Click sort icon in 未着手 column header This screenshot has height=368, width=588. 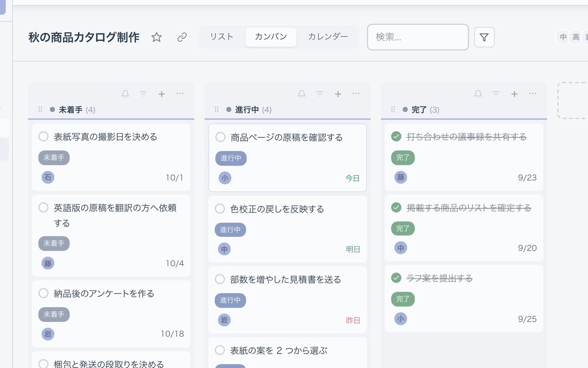(143, 94)
